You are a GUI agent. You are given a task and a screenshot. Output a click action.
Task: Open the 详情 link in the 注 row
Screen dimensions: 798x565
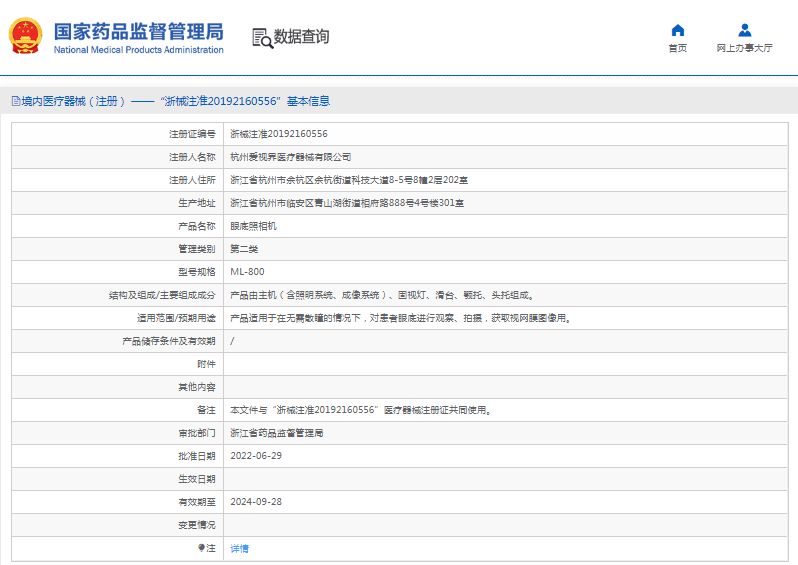(x=240, y=549)
